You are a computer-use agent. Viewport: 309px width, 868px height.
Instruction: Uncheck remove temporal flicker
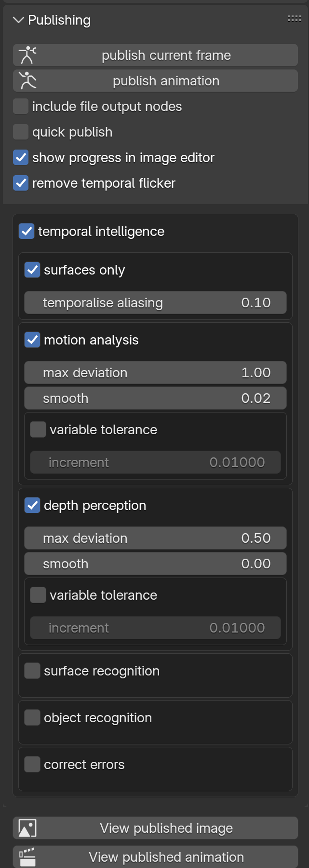21,183
